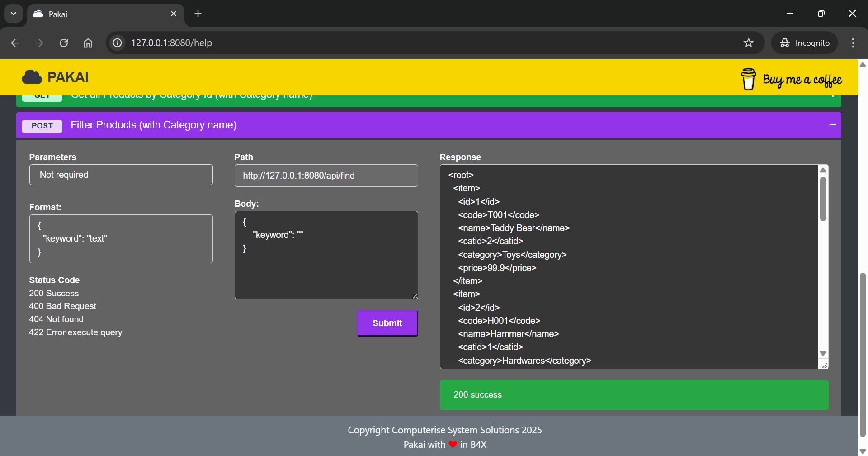Expand the GET Products by Category section
868x456 pixels.
pyautogui.click(x=833, y=95)
